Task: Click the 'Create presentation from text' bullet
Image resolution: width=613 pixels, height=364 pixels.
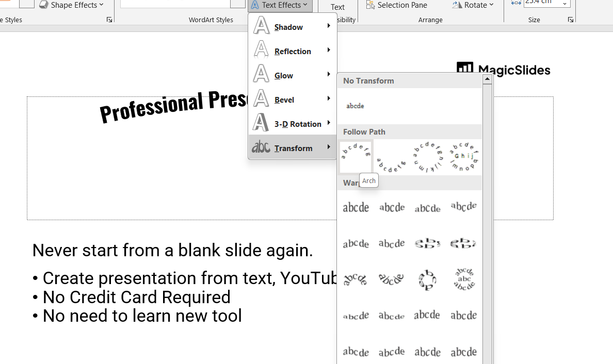Action: 184,278
